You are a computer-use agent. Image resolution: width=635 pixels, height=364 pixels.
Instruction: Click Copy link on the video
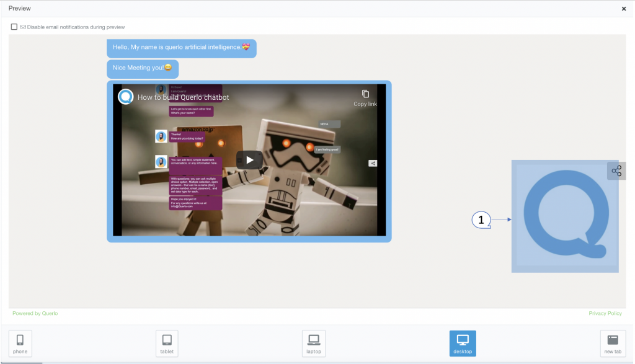coord(365,99)
